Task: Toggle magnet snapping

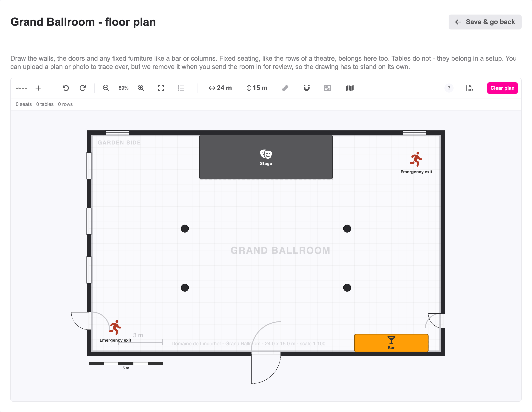Action: pos(307,88)
